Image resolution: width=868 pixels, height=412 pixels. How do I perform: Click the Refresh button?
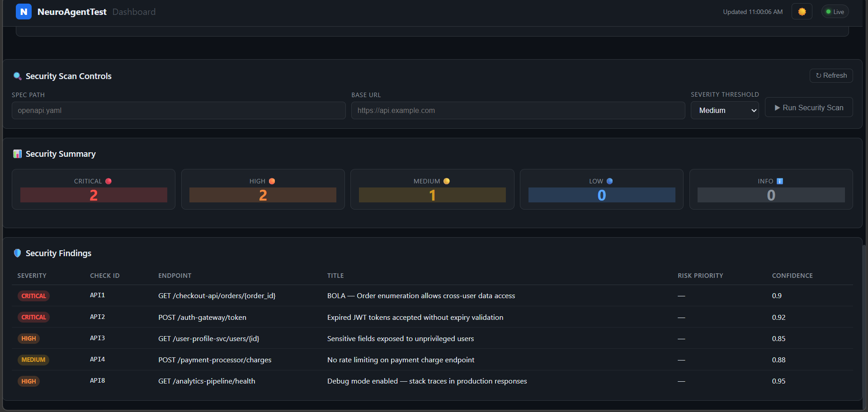(831, 75)
